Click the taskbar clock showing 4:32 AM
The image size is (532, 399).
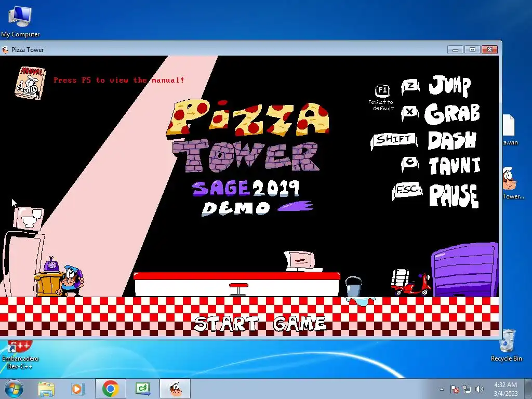click(505, 389)
